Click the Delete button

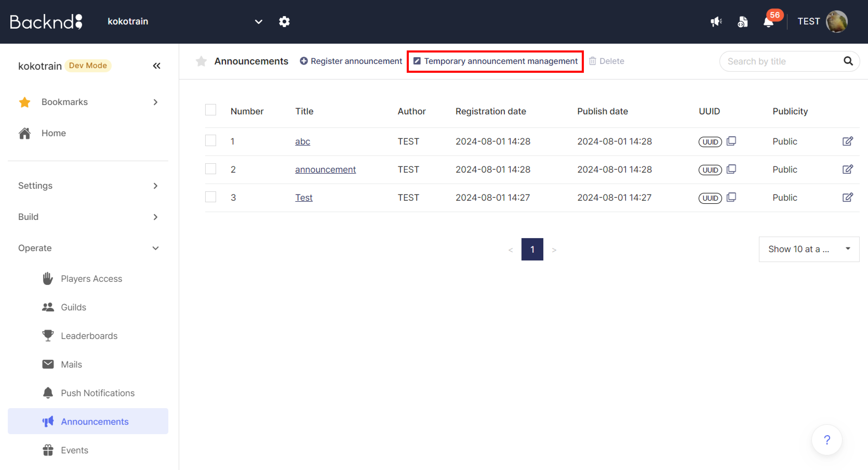pos(606,61)
